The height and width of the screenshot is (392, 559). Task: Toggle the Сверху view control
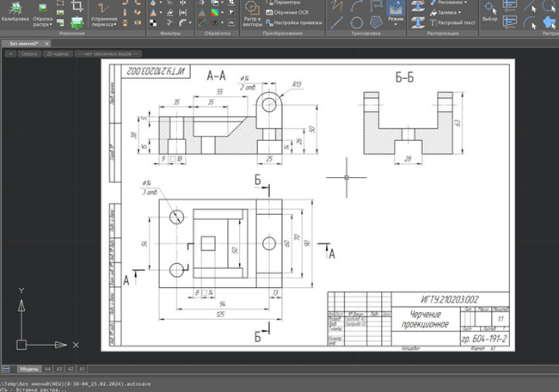coord(28,53)
